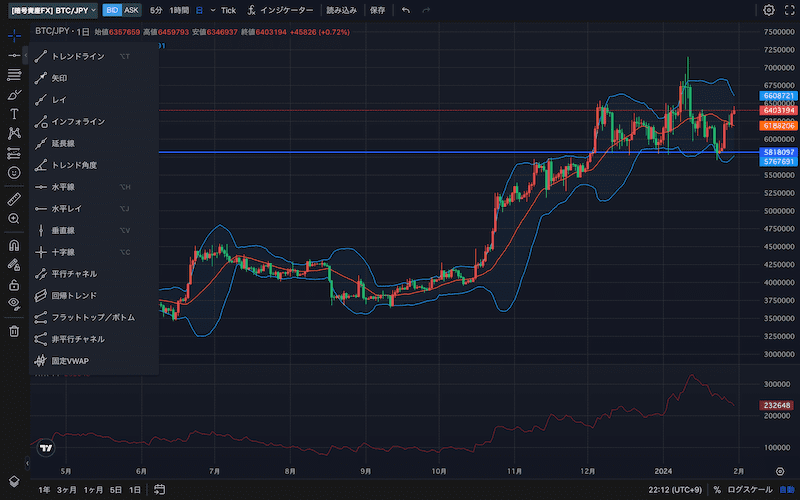Click the 22:12 (UTC+9) timezone selector
The width and height of the screenshot is (800, 500).
coord(675,490)
